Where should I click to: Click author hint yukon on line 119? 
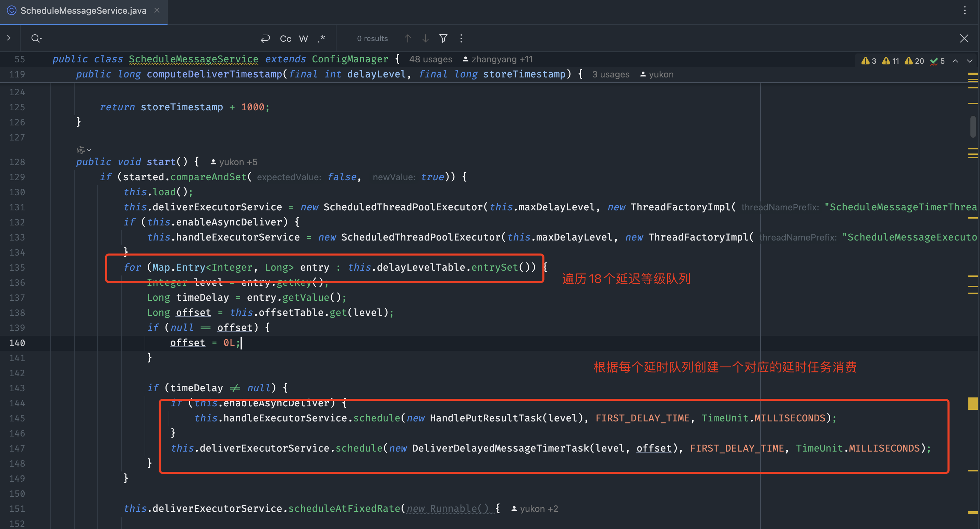[657, 75]
